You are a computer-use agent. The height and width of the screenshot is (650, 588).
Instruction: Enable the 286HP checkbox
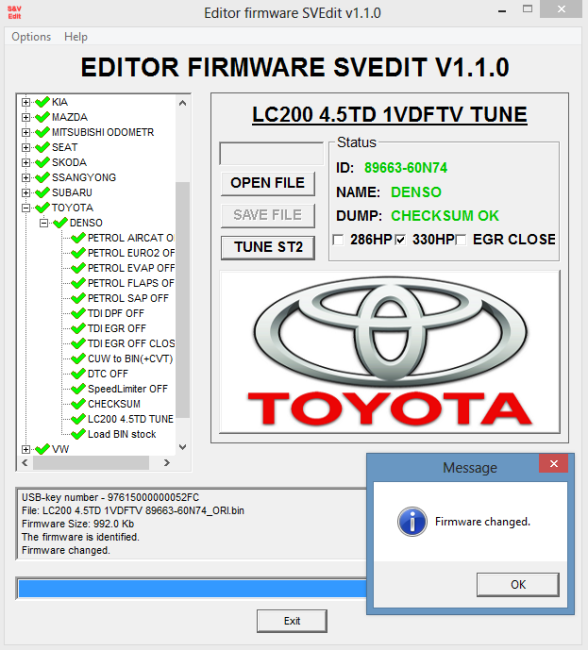(338, 240)
